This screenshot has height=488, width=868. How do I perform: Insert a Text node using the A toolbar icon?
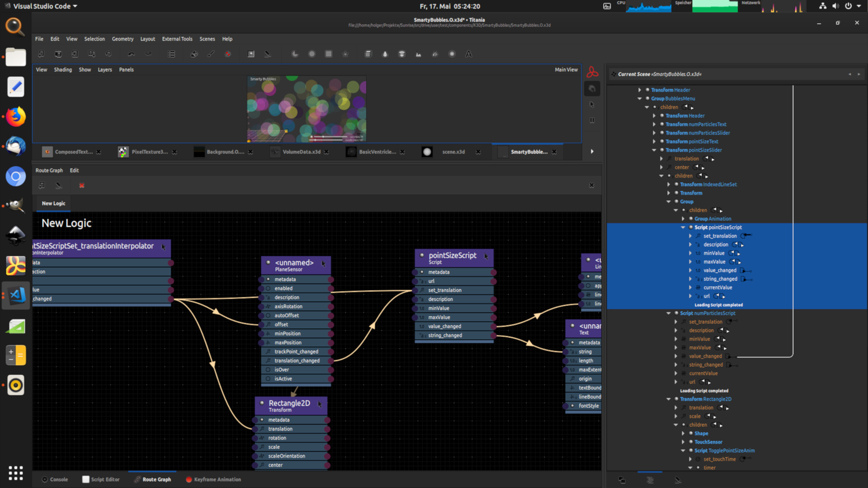click(468, 54)
